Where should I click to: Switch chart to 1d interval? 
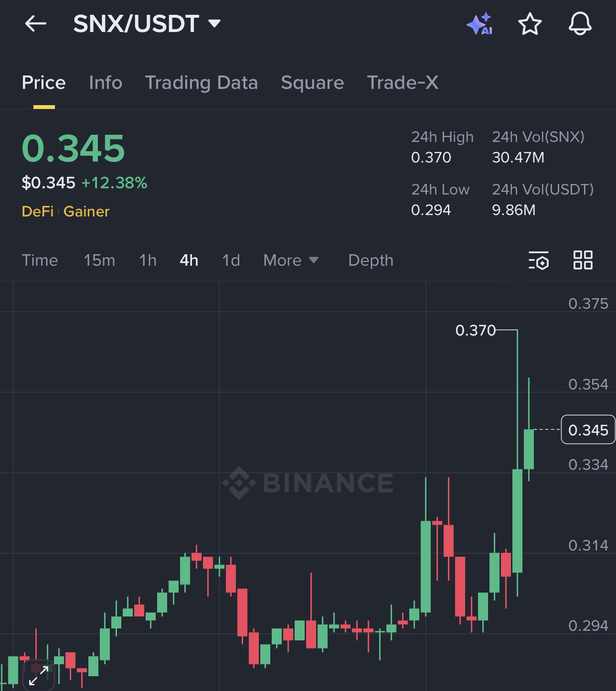tap(231, 260)
